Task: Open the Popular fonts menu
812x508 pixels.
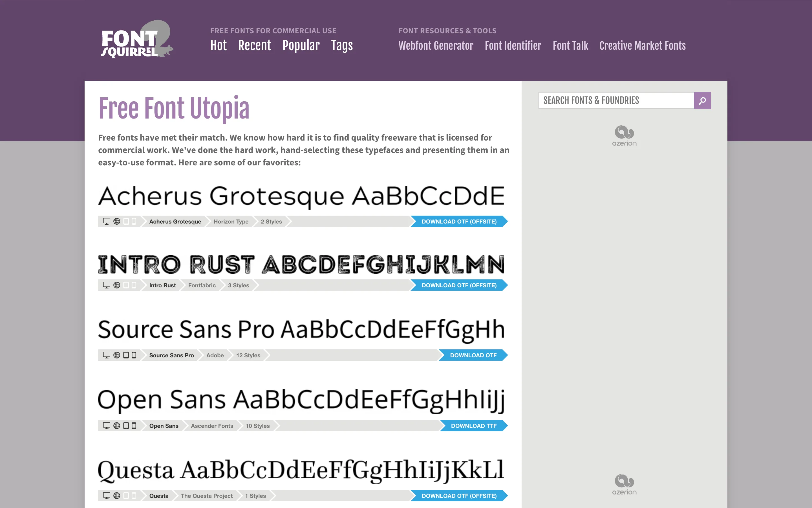Action: (301, 45)
